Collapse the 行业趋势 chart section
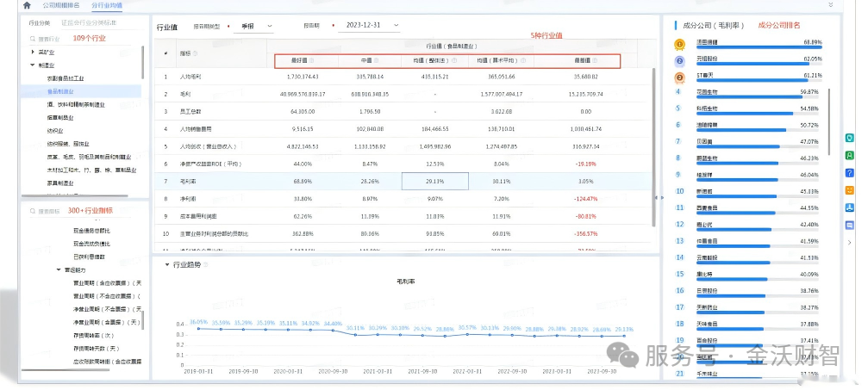Image resolution: width=868 pixels, height=390 pixels. click(167, 265)
